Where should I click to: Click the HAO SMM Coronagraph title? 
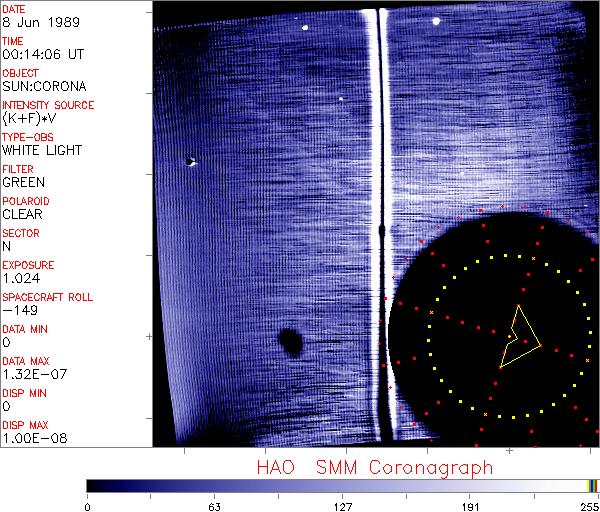375,467
